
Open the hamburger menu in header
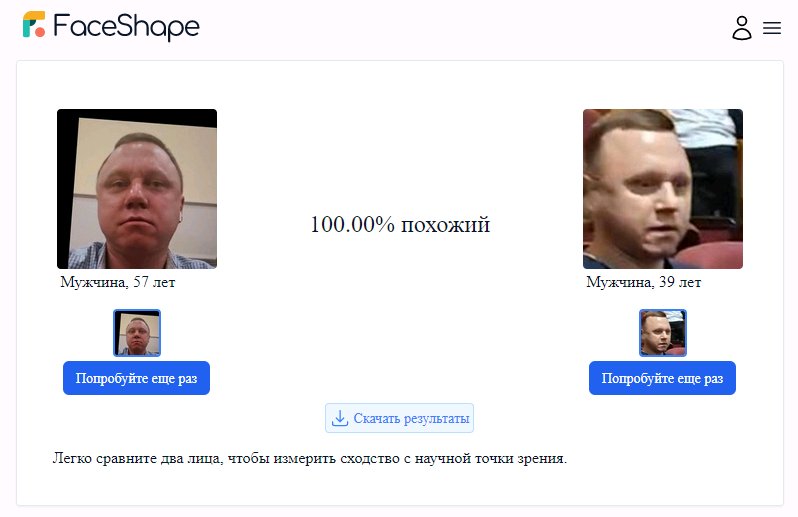pos(772,28)
